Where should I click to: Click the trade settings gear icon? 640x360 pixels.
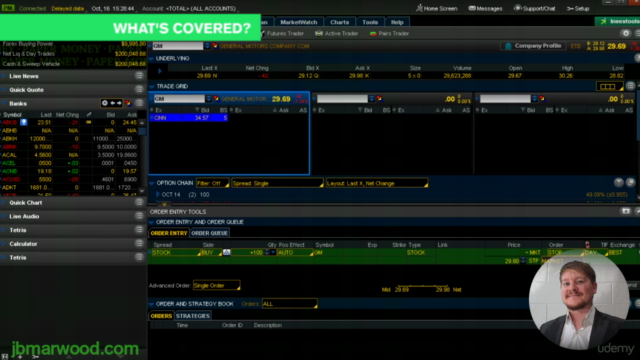(x=626, y=33)
